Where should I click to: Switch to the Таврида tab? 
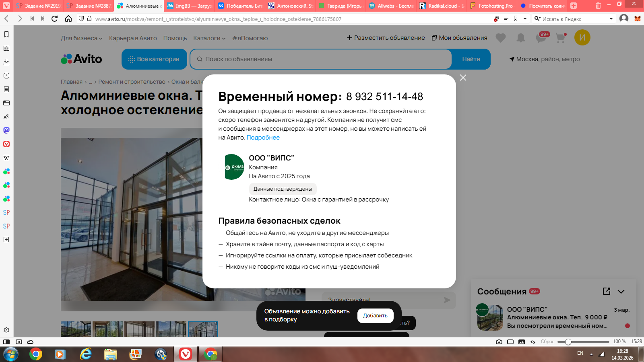[x=341, y=6]
